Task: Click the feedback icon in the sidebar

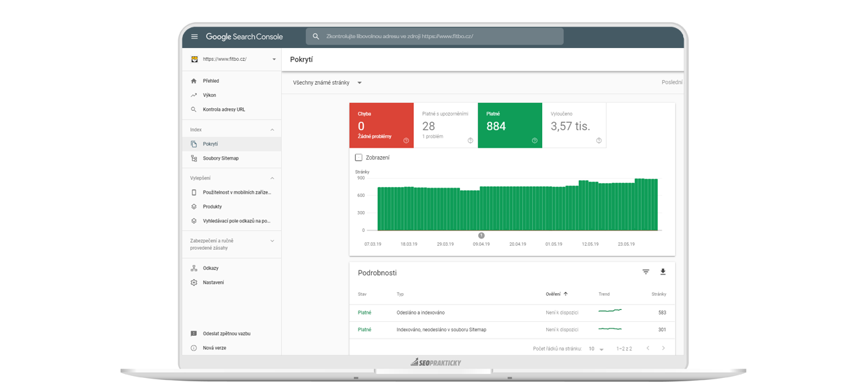Action: [194, 334]
